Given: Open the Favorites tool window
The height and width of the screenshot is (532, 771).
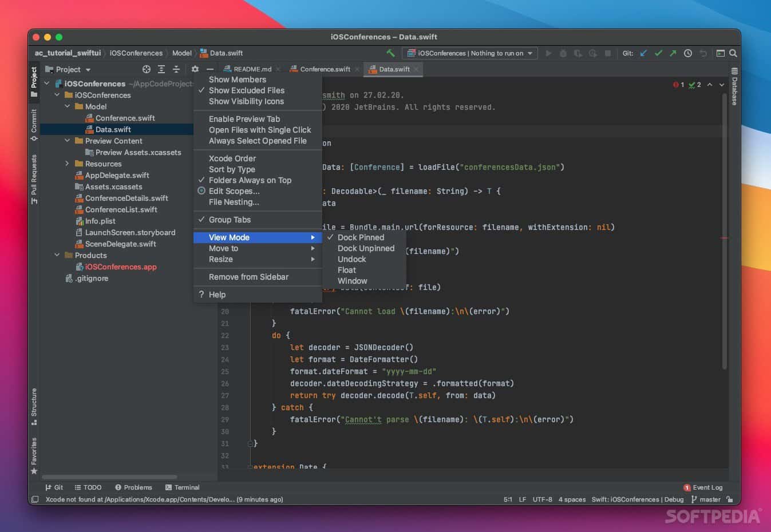Looking at the screenshot, I should click(34, 456).
